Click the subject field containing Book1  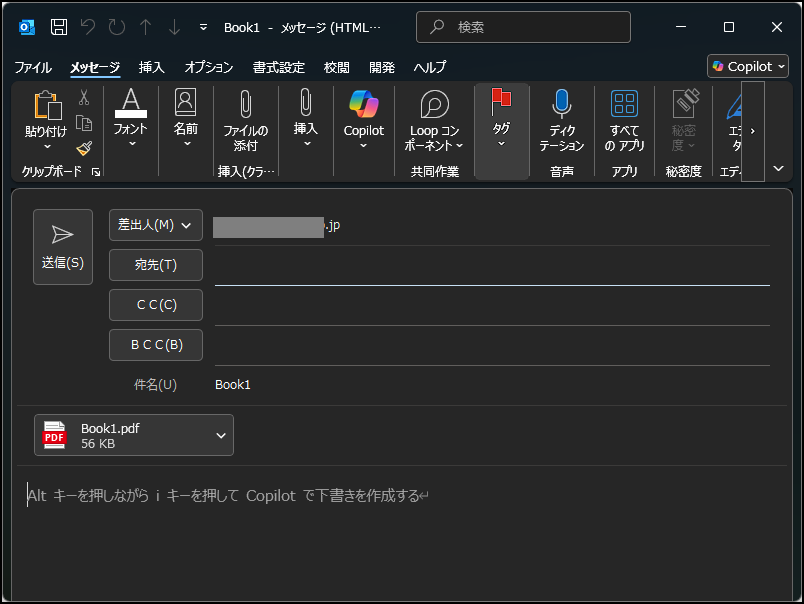point(492,385)
